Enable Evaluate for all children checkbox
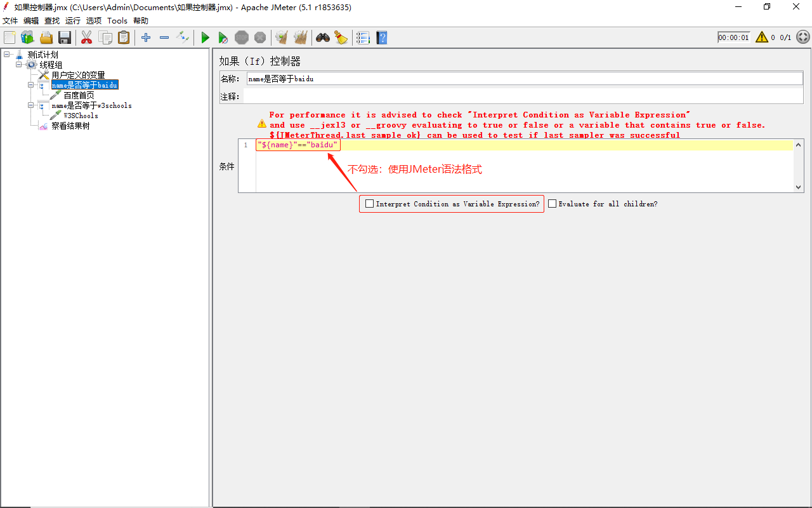Viewport: 812px width, 508px height. pyautogui.click(x=553, y=204)
